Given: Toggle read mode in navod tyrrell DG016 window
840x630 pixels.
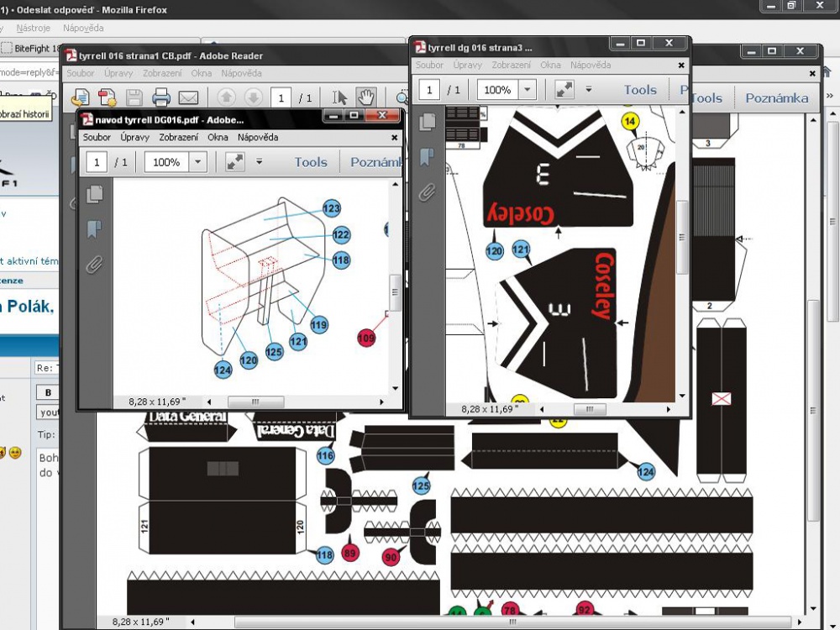Looking at the screenshot, I should tap(235, 162).
